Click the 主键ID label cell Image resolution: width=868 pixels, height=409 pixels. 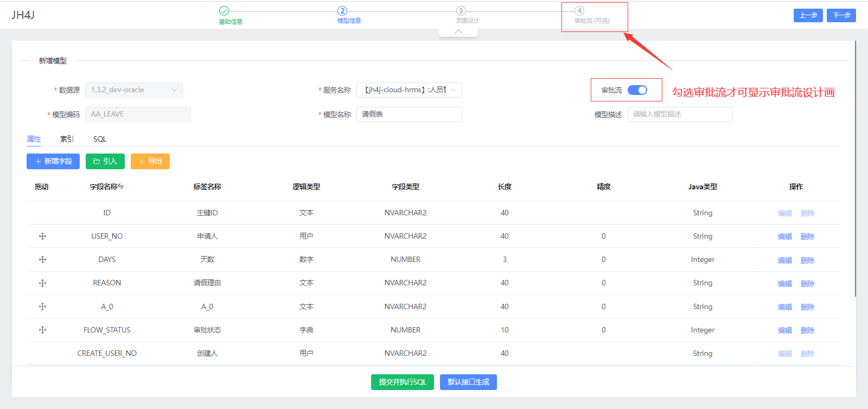(x=207, y=213)
